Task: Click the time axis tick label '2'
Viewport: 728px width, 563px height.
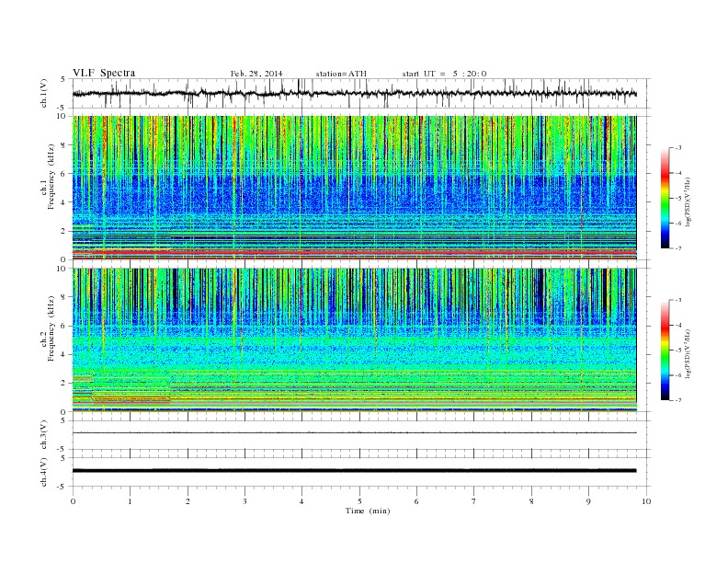Action: [188, 501]
